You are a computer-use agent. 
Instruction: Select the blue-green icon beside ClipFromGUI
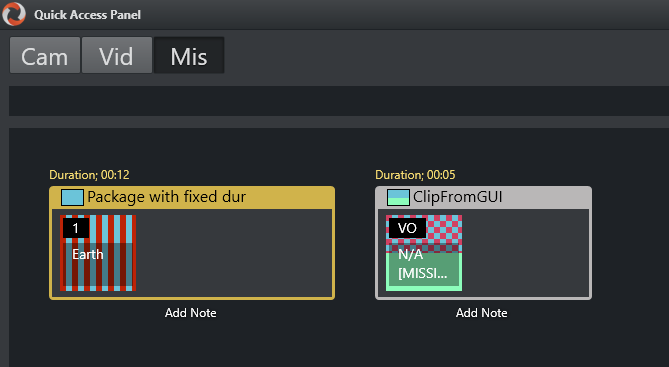(x=398, y=197)
